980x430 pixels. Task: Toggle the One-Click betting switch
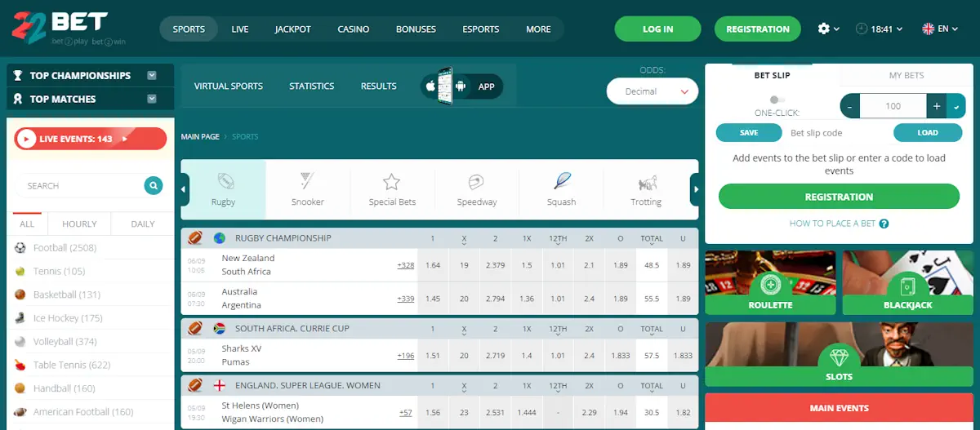[x=777, y=100]
